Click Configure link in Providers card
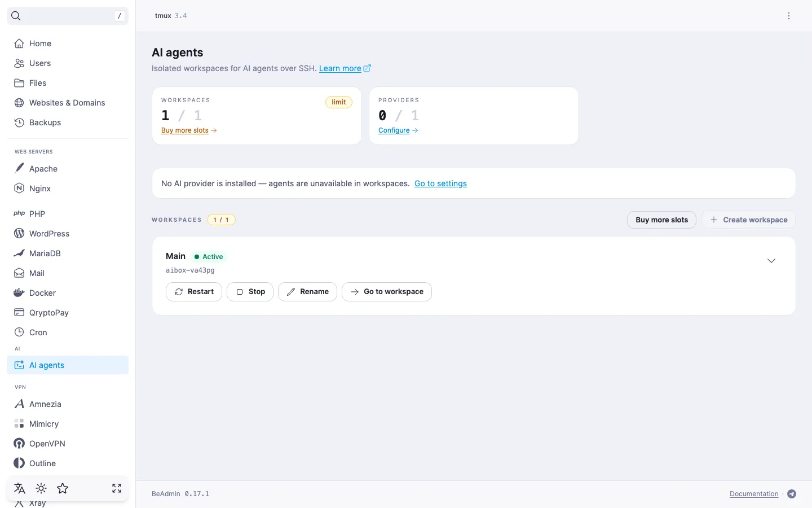This screenshot has height=508, width=812. click(x=398, y=130)
